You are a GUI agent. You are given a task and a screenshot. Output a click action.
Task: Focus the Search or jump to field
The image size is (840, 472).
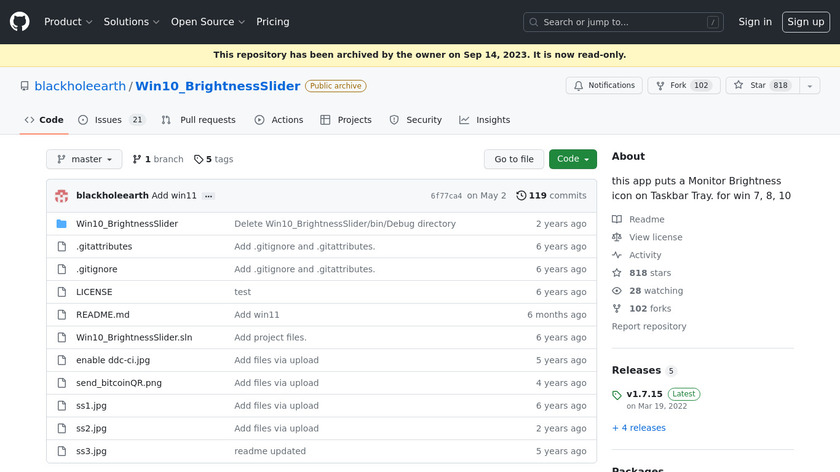tap(624, 22)
